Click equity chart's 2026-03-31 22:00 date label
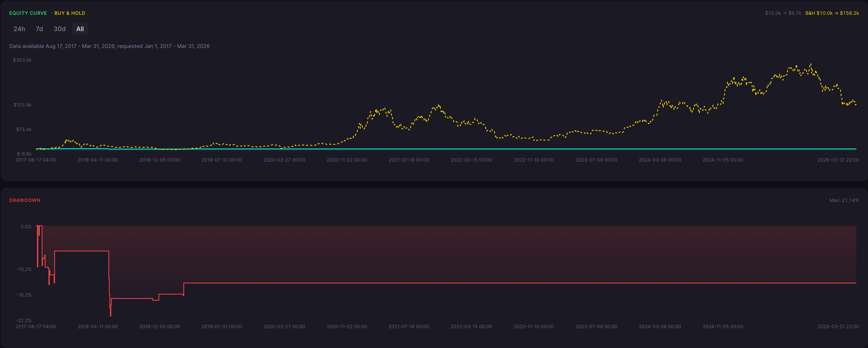 click(838, 160)
